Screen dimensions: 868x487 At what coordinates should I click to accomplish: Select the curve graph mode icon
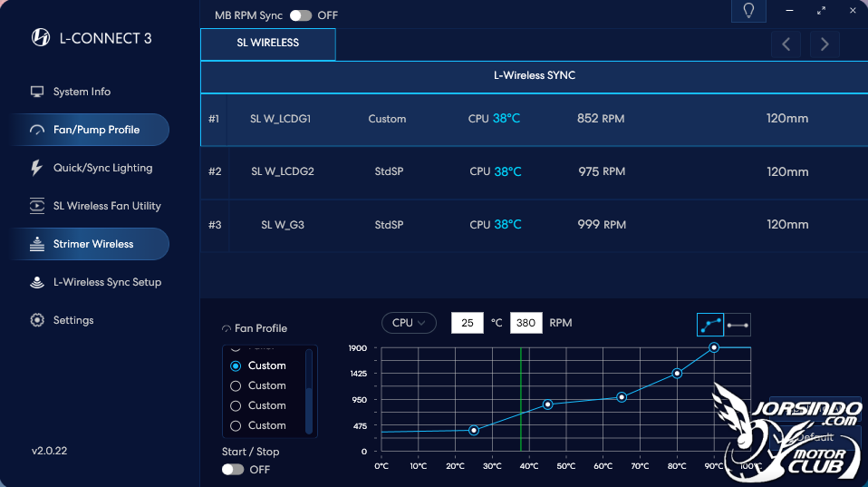[710, 325]
